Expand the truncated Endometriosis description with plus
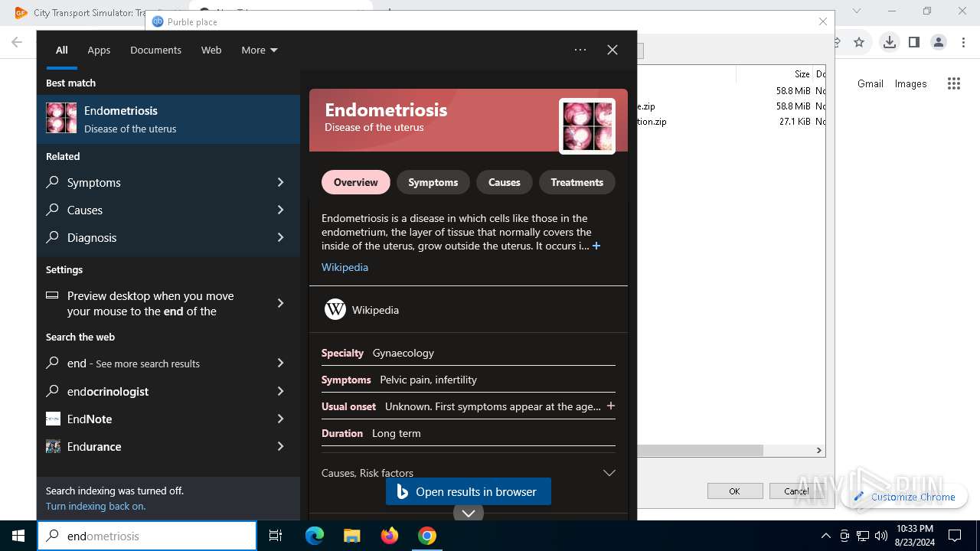Screen dimensions: 980x551 (x=596, y=246)
